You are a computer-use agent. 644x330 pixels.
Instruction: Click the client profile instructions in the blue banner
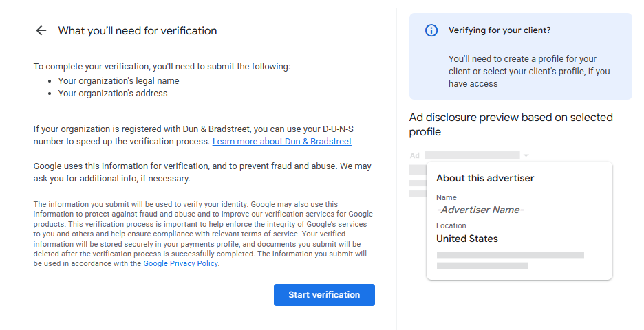point(528,71)
